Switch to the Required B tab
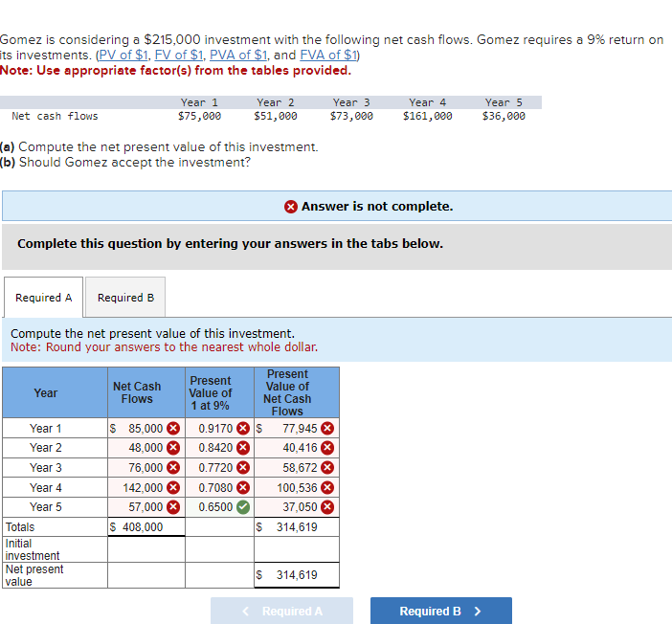 [125, 298]
